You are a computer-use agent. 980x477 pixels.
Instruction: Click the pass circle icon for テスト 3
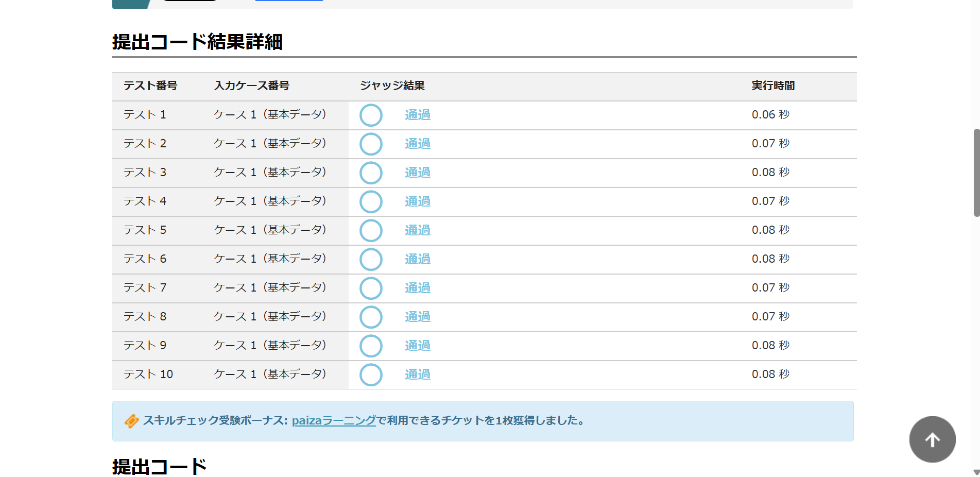[x=371, y=173]
